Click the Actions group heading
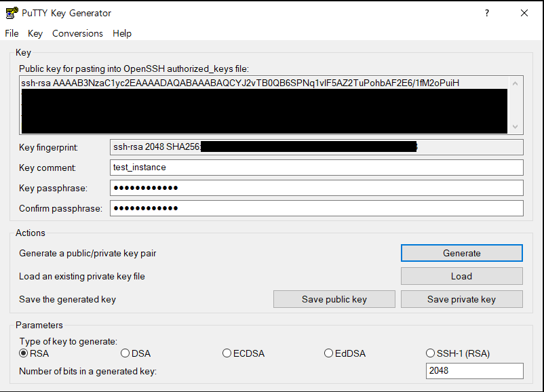The height and width of the screenshot is (392, 544). (30, 233)
